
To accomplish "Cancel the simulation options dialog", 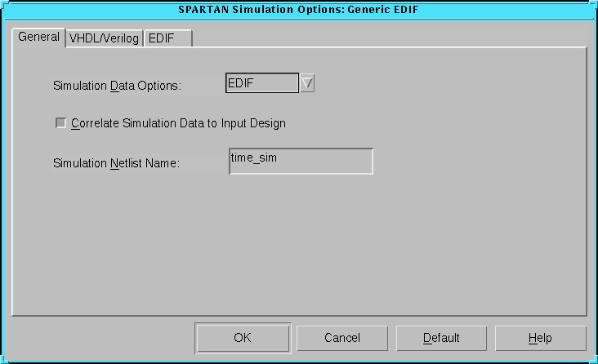I will (x=341, y=338).
